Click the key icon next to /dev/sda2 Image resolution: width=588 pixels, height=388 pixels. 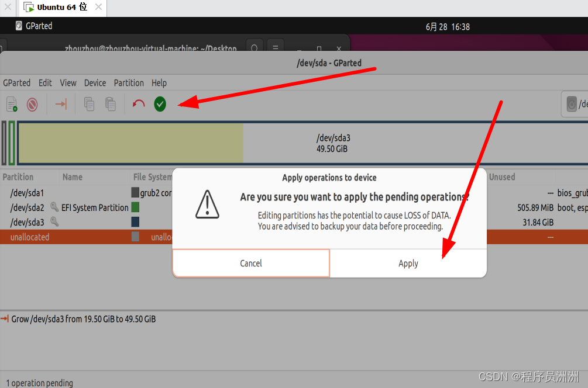coord(54,207)
